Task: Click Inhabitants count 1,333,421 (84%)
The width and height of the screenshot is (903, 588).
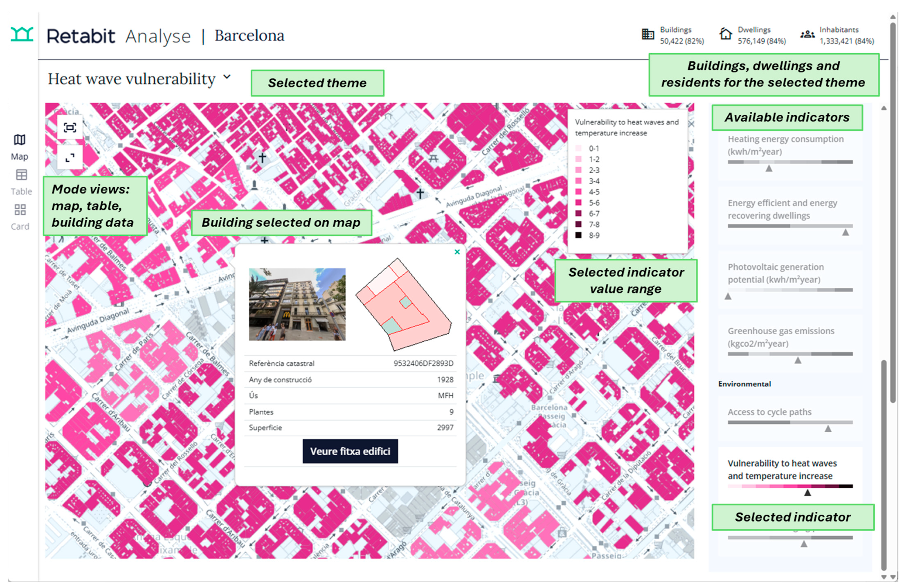Action: click(x=847, y=41)
